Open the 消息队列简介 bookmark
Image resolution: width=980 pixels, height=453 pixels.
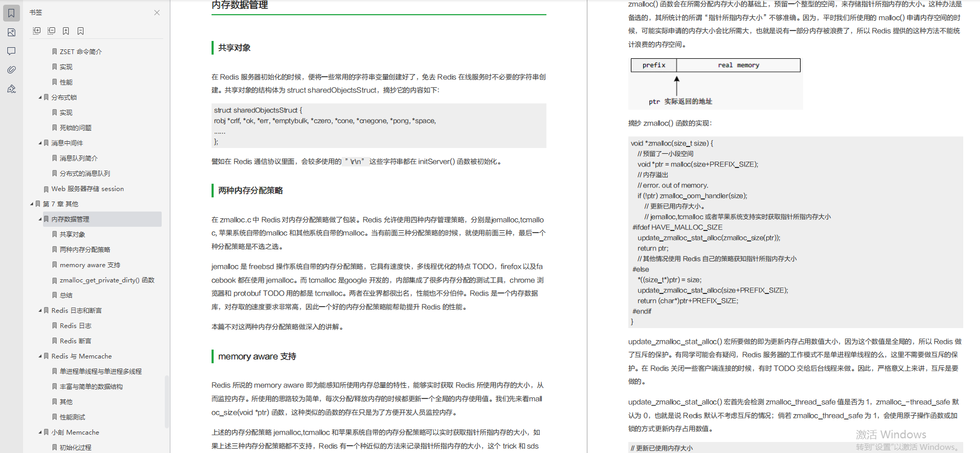tap(79, 158)
